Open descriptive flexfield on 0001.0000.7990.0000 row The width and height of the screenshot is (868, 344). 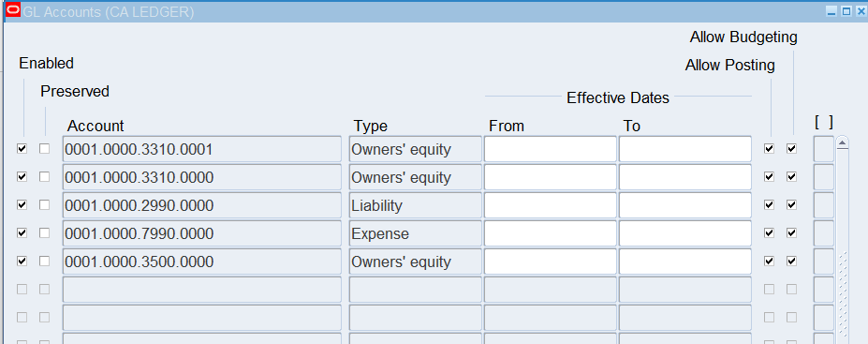(824, 233)
